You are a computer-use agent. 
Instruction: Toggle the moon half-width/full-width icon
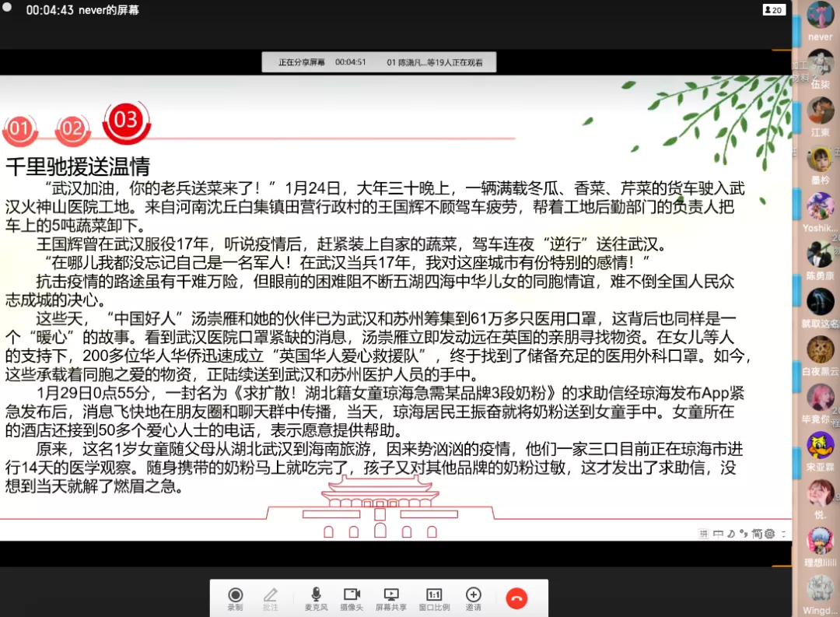(731, 534)
